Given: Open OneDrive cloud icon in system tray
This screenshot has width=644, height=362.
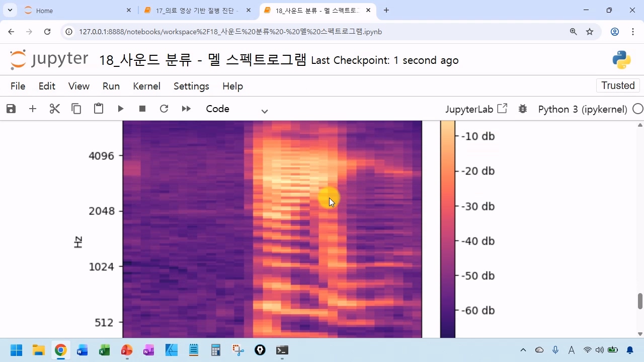Looking at the screenshot, I should pyautogui.click(x=539, y=350).
